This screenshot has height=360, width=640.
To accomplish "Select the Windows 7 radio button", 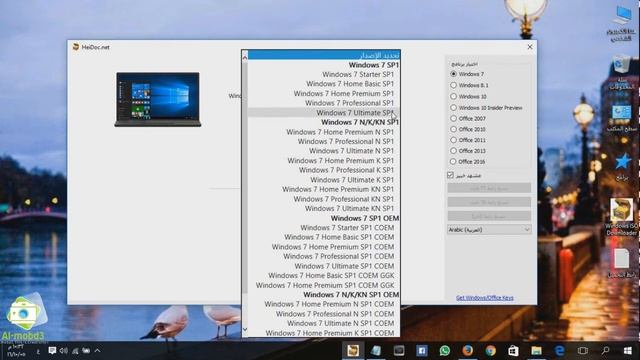I will point(453,74).
